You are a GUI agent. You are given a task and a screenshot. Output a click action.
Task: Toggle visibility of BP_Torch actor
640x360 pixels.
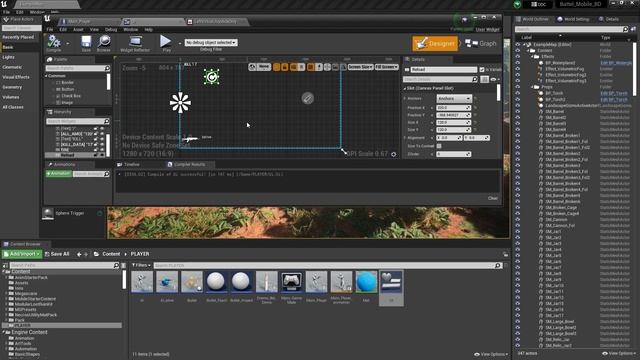(518, 93)
